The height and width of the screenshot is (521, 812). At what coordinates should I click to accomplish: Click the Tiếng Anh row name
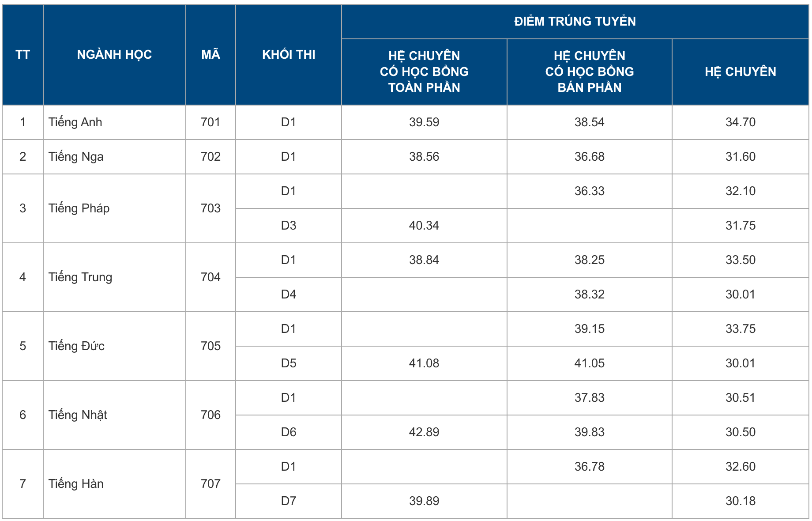75,122
